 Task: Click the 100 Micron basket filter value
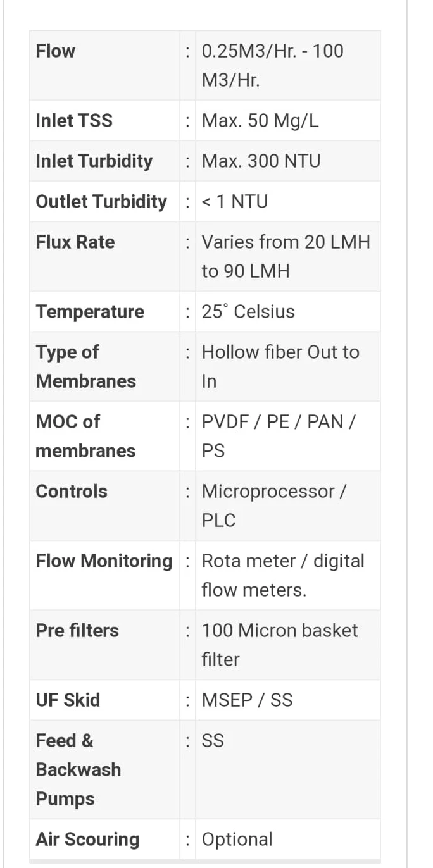(x=280, y=645)
